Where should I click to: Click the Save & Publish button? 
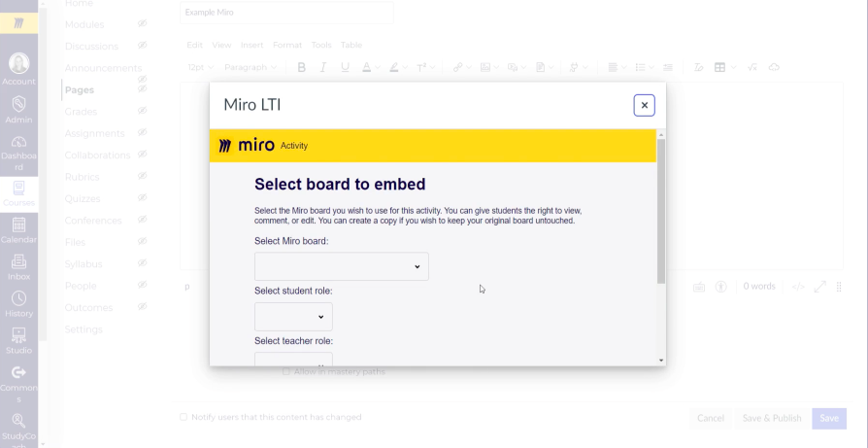[772, 418]
